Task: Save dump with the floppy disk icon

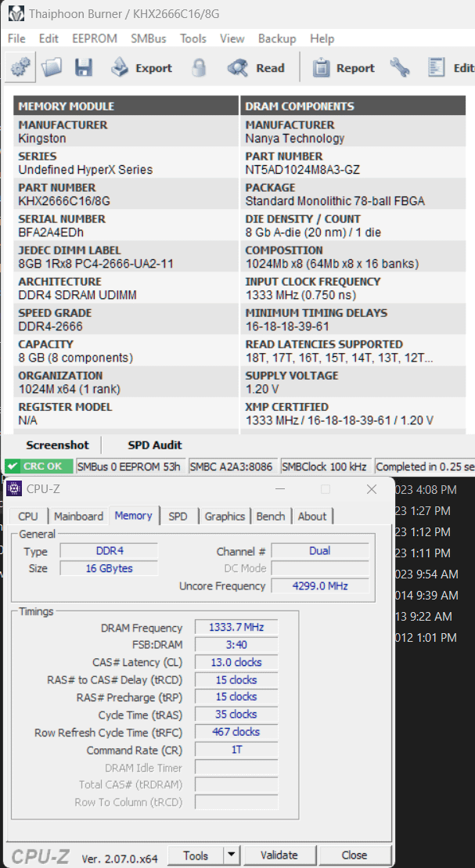Action: tap(84, 68)
